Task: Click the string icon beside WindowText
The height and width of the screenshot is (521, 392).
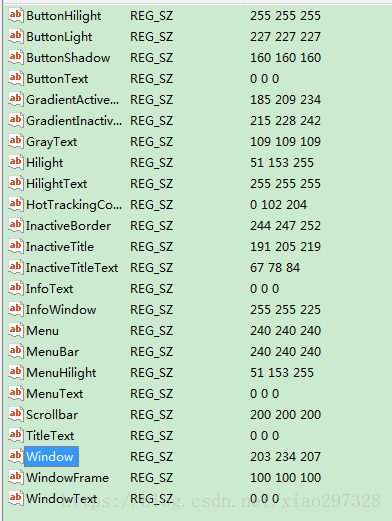Action: (x=16, y=498)
